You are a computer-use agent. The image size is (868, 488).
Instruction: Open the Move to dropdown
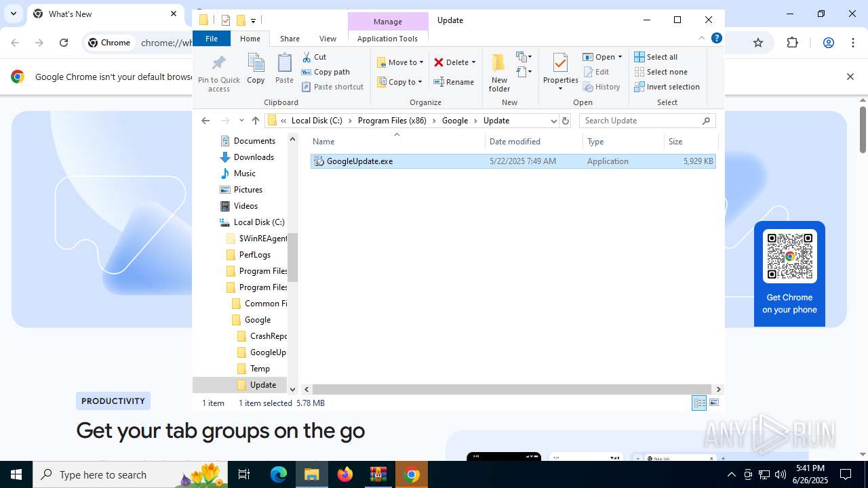[x=400, y=62]
